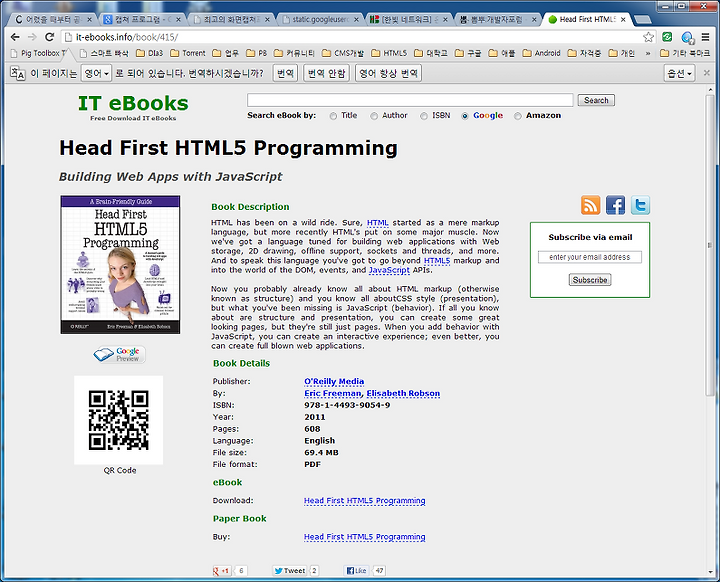Click the Search button

coord(596,100)
